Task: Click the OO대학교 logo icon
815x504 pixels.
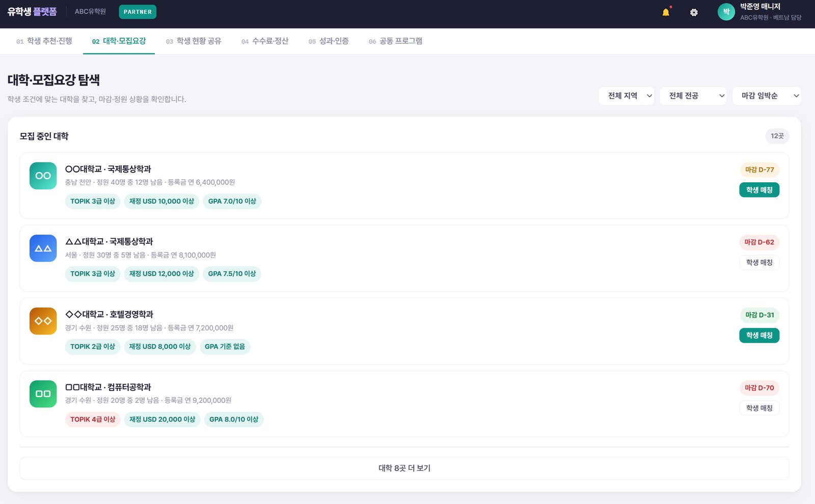Action: pyautogui.click(x=43, y=176)
